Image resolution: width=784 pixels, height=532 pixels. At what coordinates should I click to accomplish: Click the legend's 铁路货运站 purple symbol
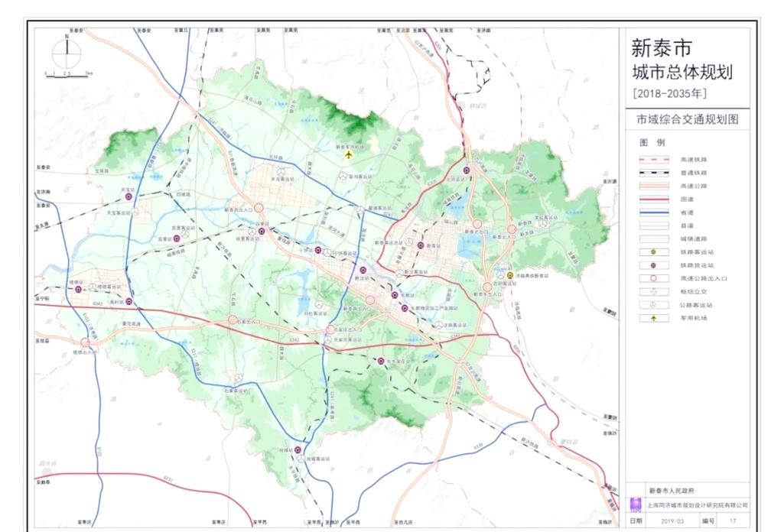[x=653, y=265]
